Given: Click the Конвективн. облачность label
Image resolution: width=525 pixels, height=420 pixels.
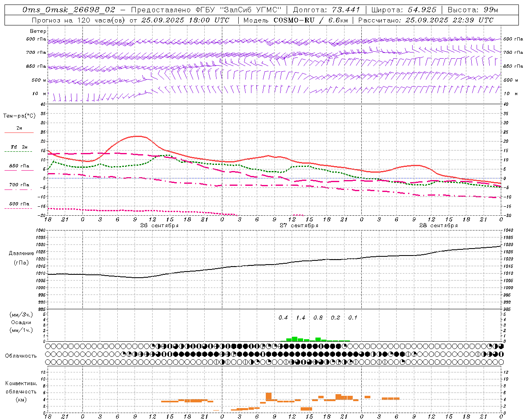Looking at the screenshot, I should 21,387.
